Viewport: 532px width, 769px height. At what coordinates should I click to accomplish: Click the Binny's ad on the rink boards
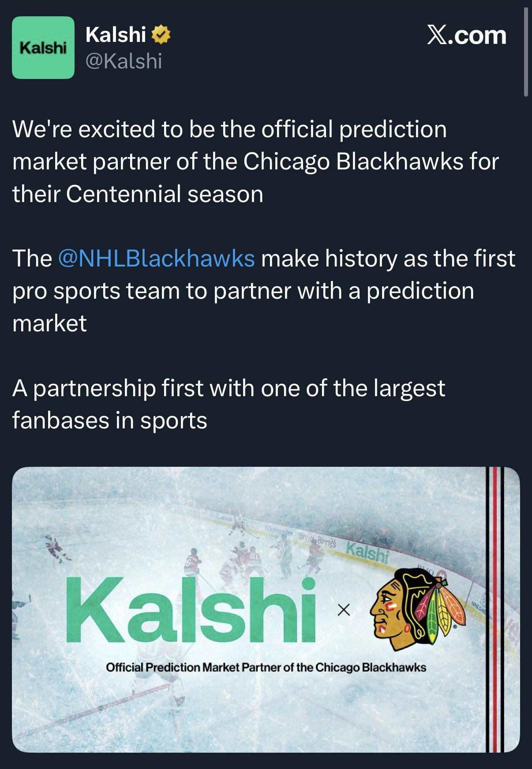326,544
